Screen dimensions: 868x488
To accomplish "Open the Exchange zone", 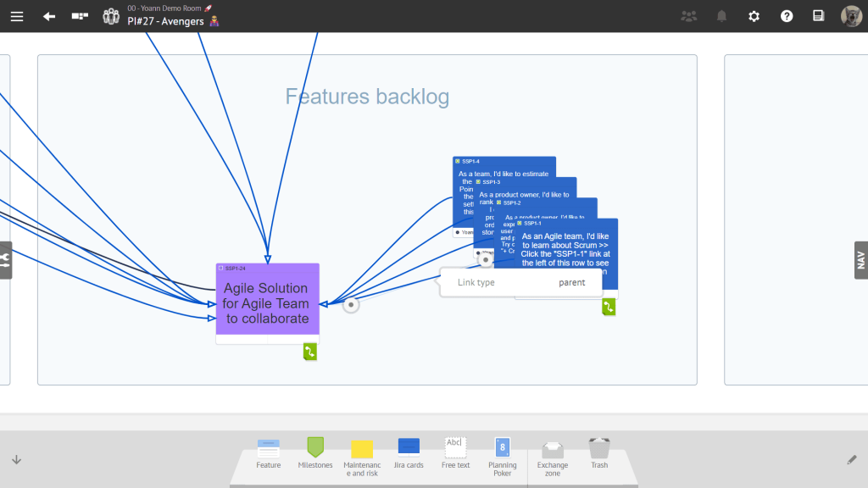I will 553,450.
